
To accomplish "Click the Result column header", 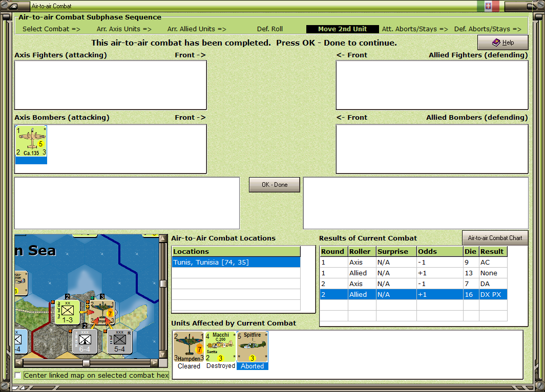I will click(493, 251).
